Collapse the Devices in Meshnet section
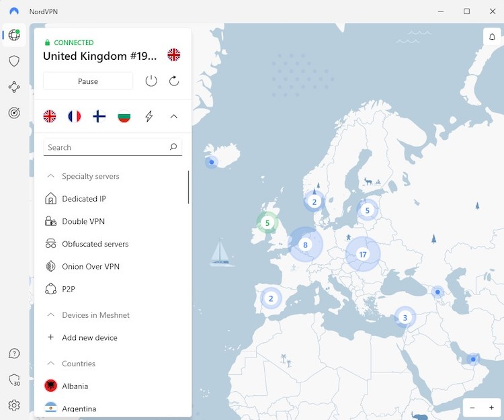This screenshot has width=504, height=420. point(51,315)
